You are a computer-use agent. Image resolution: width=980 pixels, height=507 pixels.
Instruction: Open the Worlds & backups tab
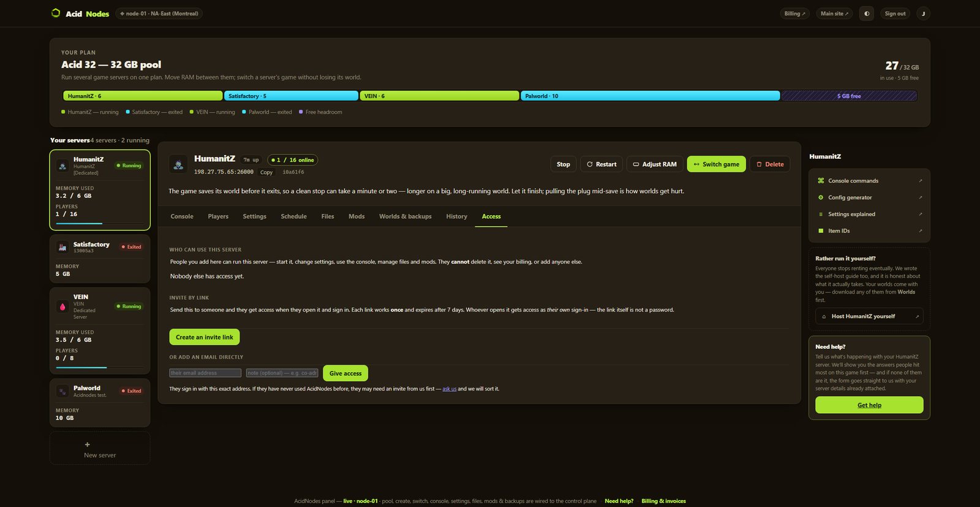click(405, 216)
